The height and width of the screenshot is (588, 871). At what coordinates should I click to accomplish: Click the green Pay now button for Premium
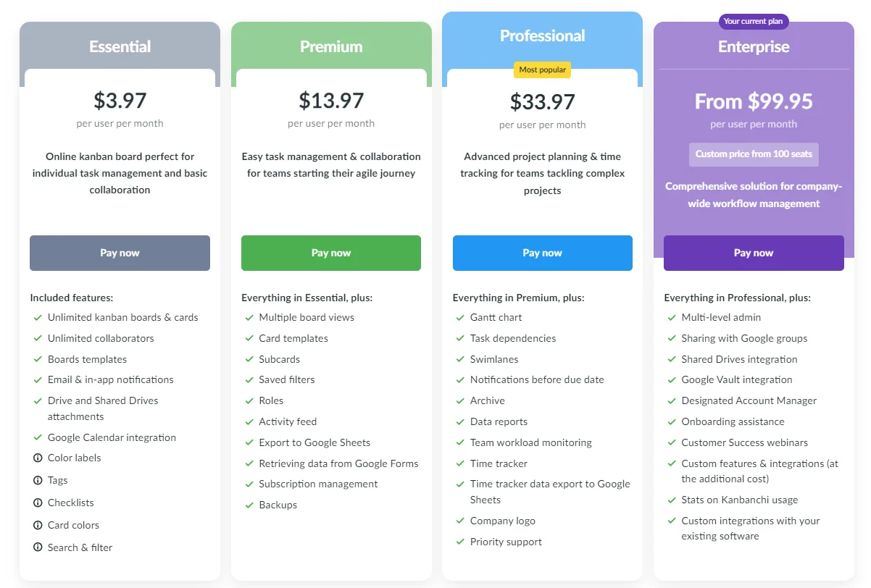(331, 253)
